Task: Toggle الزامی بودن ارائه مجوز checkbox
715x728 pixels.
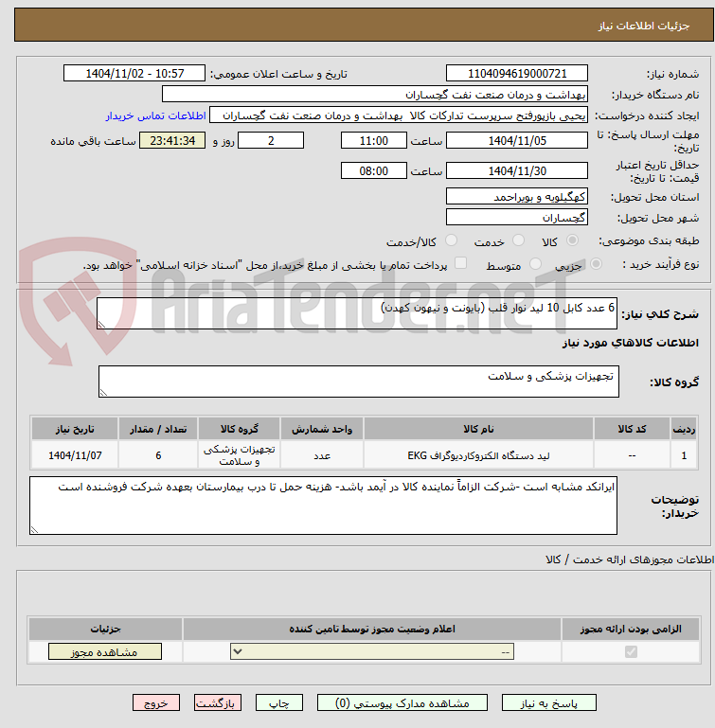Action: coord(631,652)
